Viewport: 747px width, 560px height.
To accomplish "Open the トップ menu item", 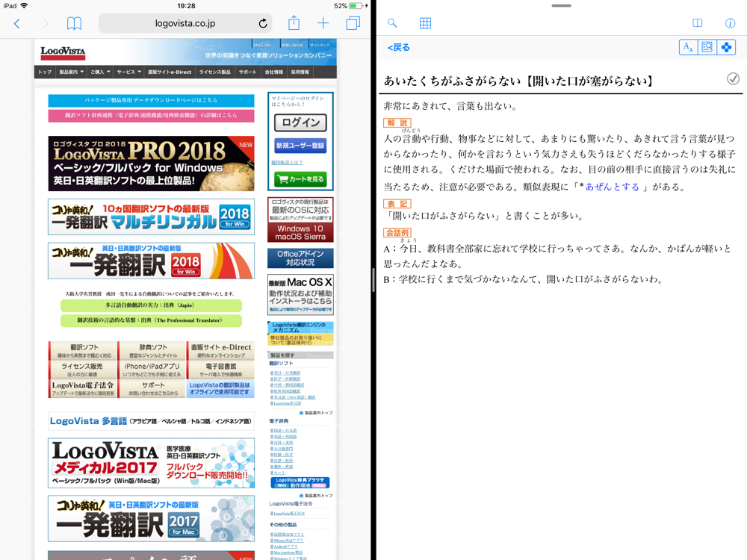I will 45,72.
